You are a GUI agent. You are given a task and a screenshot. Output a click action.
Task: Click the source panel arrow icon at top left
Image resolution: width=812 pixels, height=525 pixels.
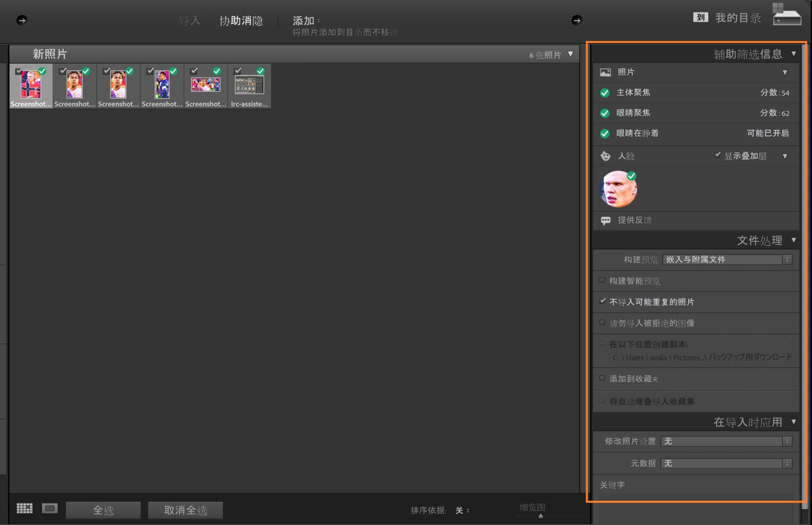(22, 20)
